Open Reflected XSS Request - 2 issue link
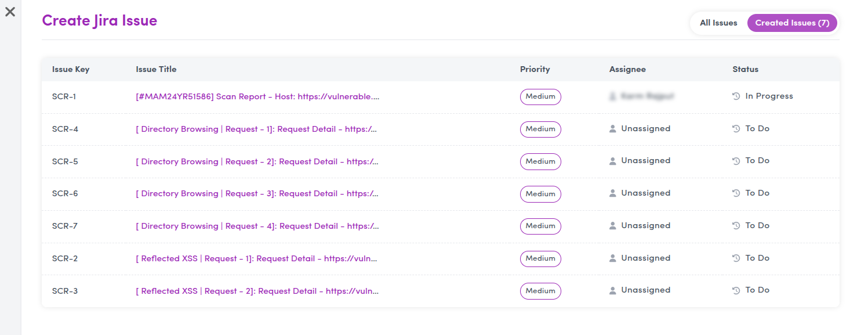This screenshot has width=868, height=335. [258, 291]
